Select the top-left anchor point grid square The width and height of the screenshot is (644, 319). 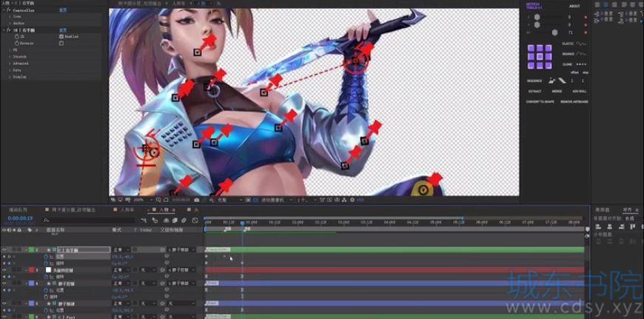tap(531, 48)
